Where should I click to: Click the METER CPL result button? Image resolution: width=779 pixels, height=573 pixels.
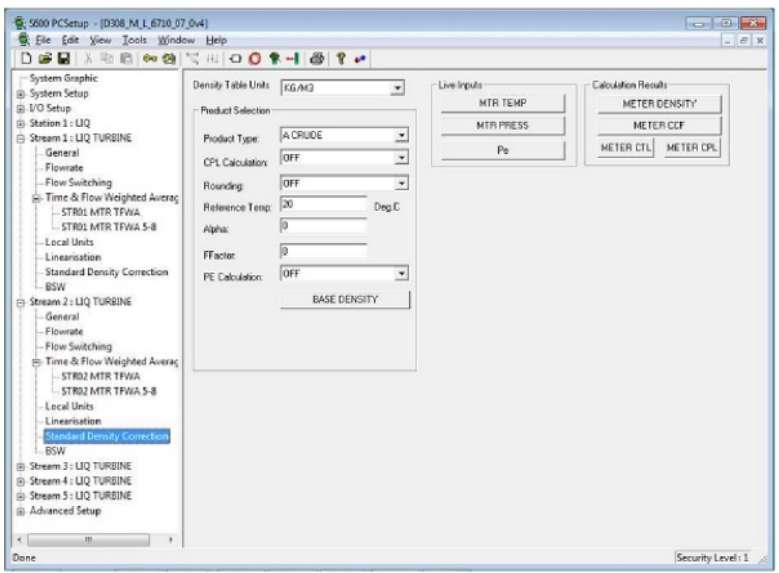point(692,148)
